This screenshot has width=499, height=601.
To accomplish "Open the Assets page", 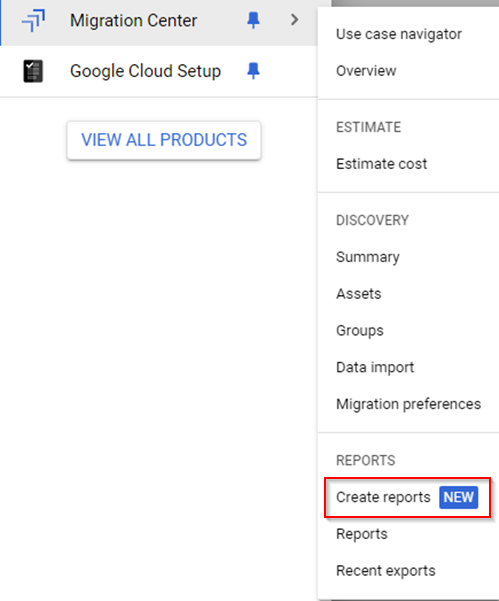I will click(359, 294).
